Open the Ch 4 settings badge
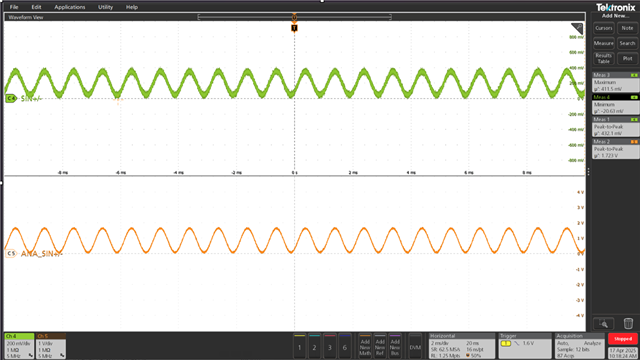The width and height of the screenshot is (640, 360). 19,346
